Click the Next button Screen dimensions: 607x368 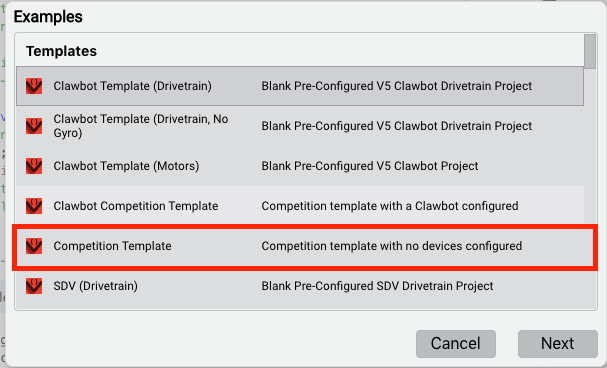558,344
